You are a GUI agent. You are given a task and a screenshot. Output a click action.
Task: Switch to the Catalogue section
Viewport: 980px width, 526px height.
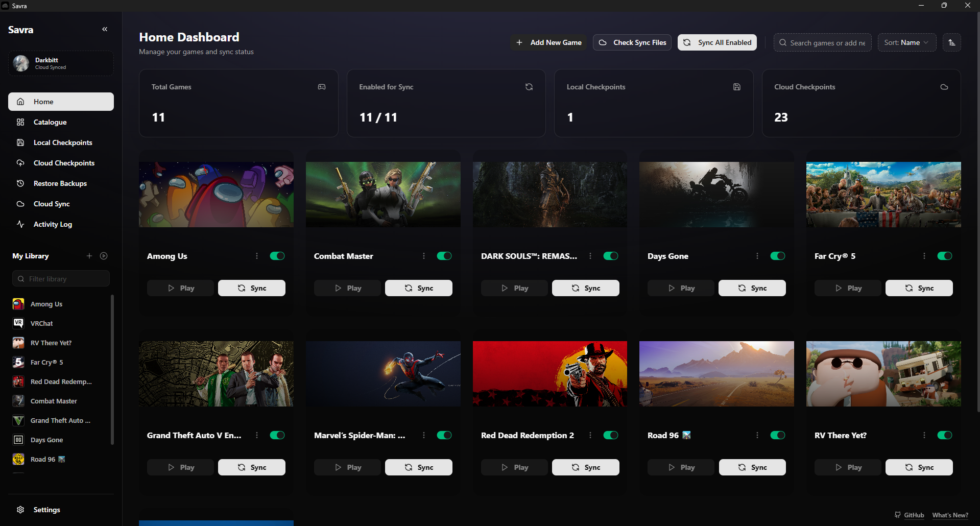click(x=50, y=122)
